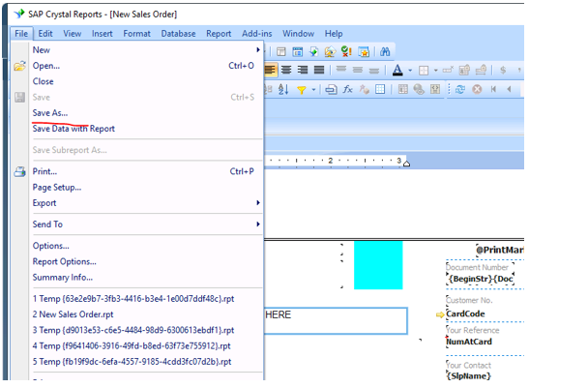Click the open folder icon beside Open

[x=19, y=66]
